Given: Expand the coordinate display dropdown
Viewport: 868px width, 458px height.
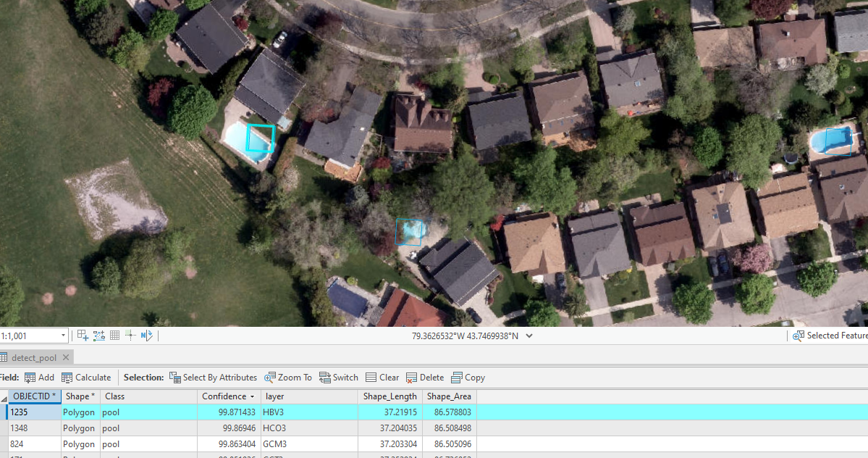Looking at the screenshot, I should point(529,336).
